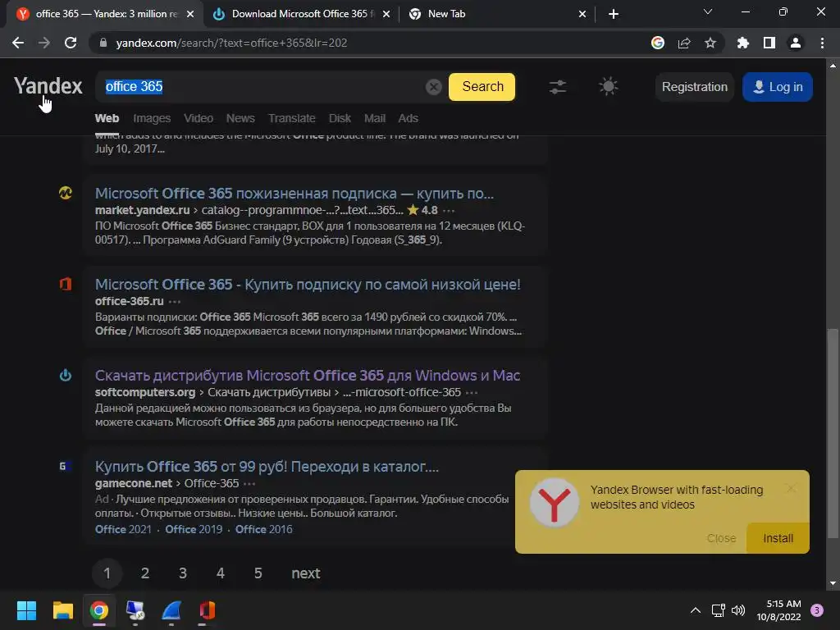840x630 pixels.
Task: Click the yellow Search button
Action: point(482,87)
